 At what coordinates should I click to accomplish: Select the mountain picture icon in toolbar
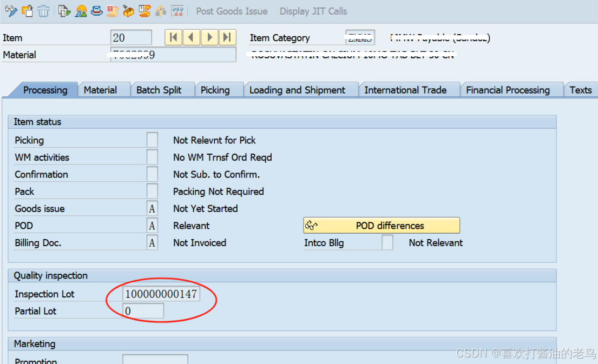pos(81,10)
